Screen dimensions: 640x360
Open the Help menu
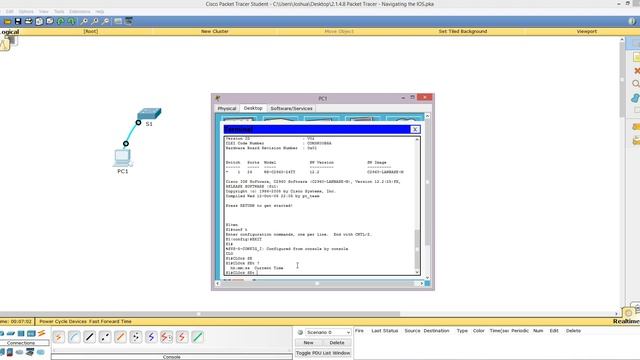tap(100, 11)
